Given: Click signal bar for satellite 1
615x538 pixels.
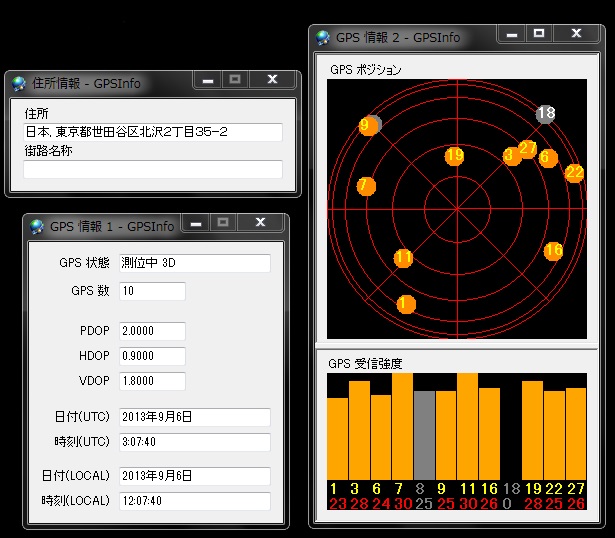Looking at the screenshot, I should pyautogui.click(x=337, y=439).
